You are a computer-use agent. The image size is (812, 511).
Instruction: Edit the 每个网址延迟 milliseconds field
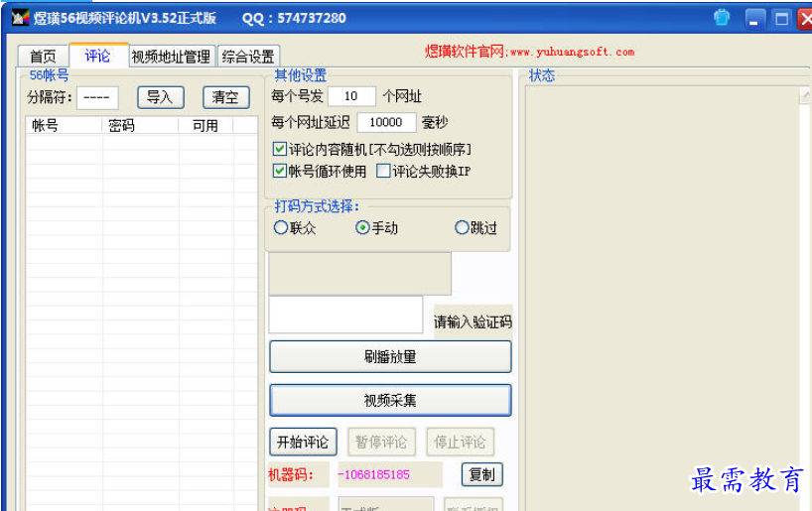[x=386, y=122]
